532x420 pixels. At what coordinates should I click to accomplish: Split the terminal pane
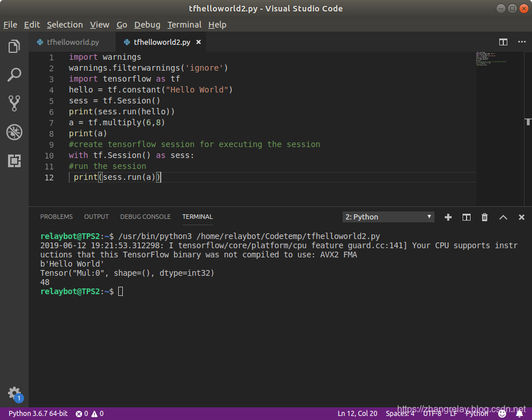(x=467, y=217)
